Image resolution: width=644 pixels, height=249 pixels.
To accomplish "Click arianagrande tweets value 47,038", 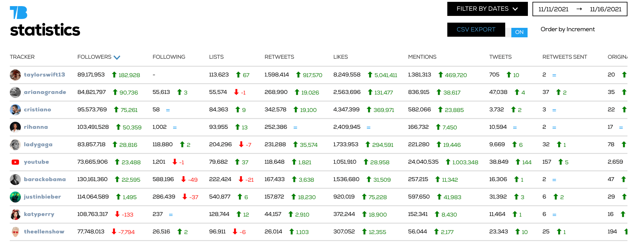I will coord(498,92).
